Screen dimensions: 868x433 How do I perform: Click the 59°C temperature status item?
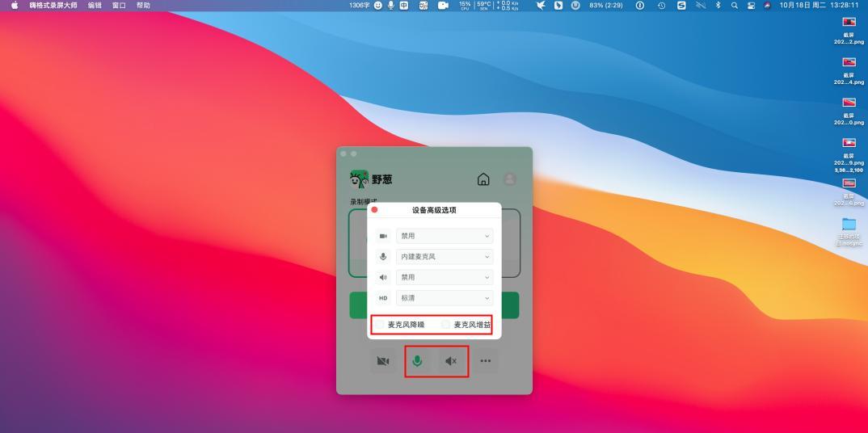point(484,5)
